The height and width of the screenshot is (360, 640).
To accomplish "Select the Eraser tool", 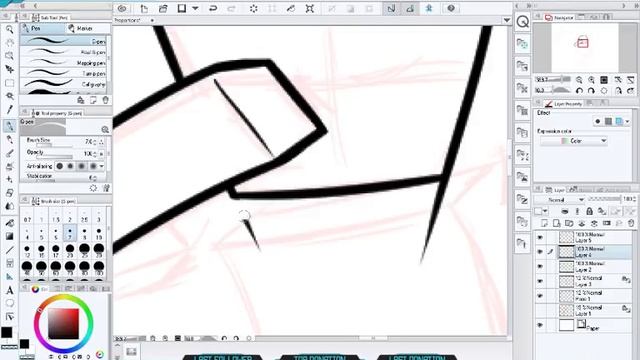I will 9,193.
